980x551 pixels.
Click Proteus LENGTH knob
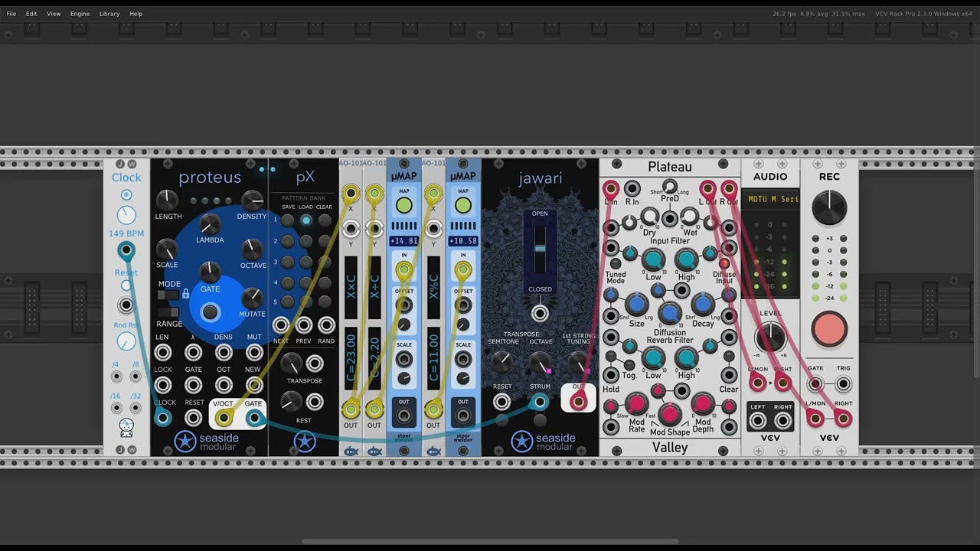[x=167, y=201]
